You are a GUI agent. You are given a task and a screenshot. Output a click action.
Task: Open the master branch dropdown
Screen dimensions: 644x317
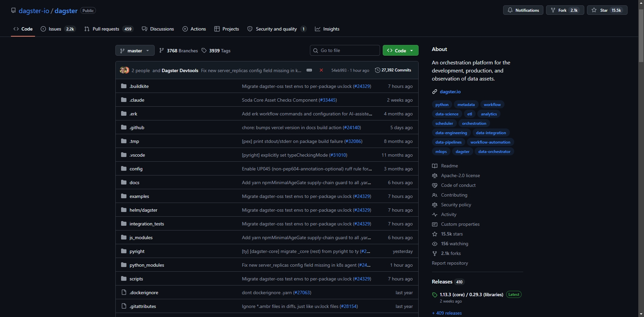135,51
